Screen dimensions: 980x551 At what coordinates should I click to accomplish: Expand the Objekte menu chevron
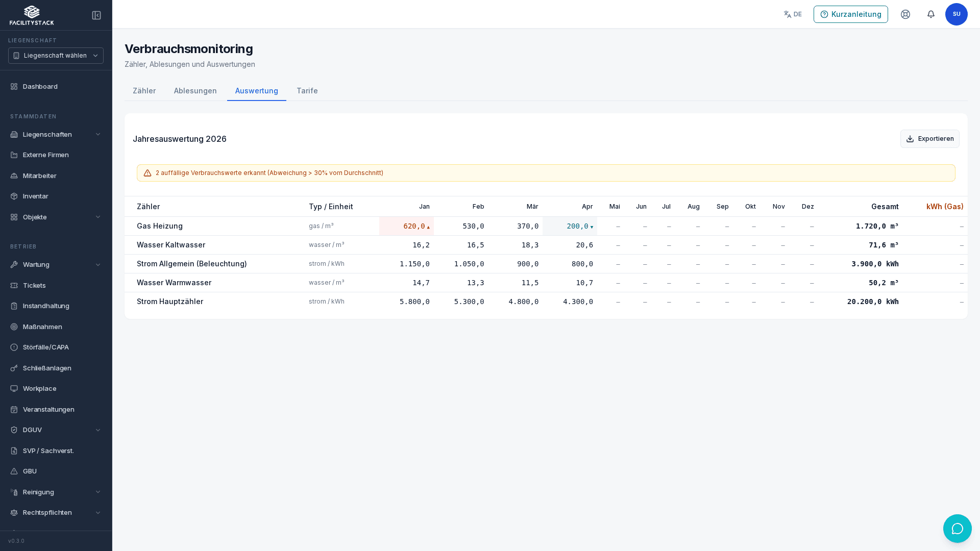pos(98,217)
